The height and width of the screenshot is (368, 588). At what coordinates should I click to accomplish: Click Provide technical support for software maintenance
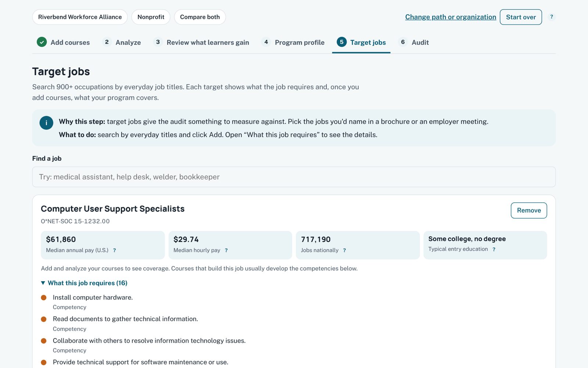(140, 362)
